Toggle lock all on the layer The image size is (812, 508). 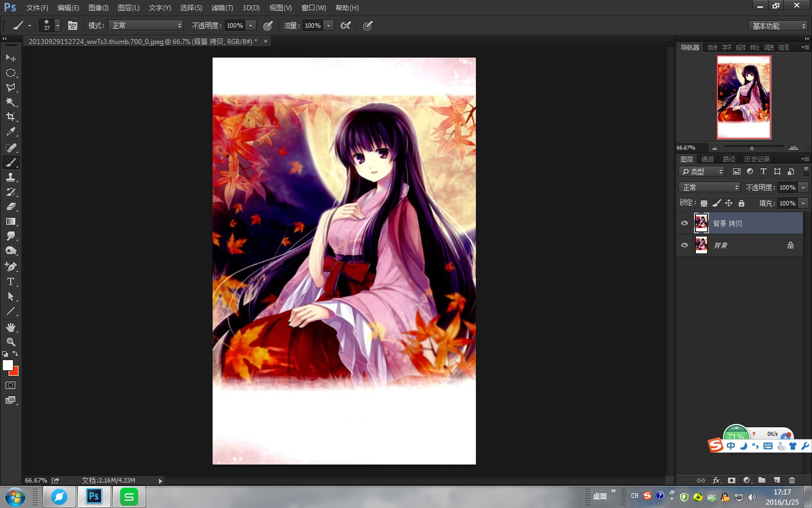click(742, 203)
